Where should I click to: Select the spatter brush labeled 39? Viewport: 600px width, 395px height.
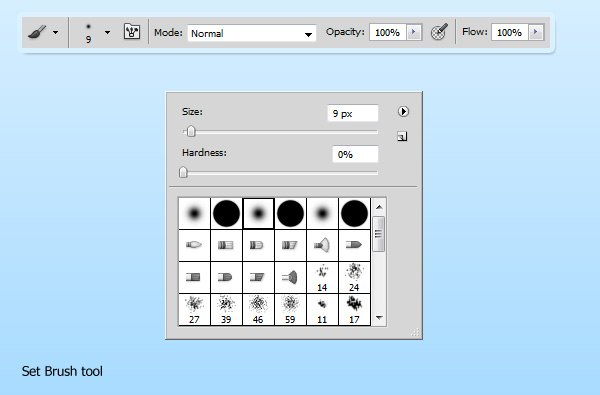226,309
